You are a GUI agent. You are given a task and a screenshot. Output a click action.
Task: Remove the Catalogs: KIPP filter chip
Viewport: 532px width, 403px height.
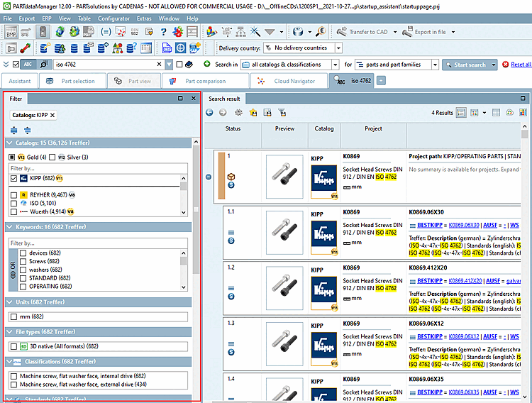52,115
